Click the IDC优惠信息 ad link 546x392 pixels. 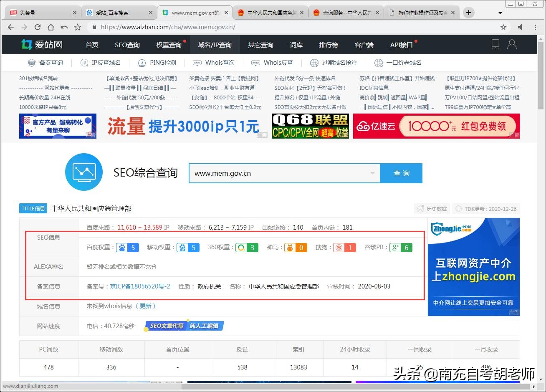tap(374, 88)
